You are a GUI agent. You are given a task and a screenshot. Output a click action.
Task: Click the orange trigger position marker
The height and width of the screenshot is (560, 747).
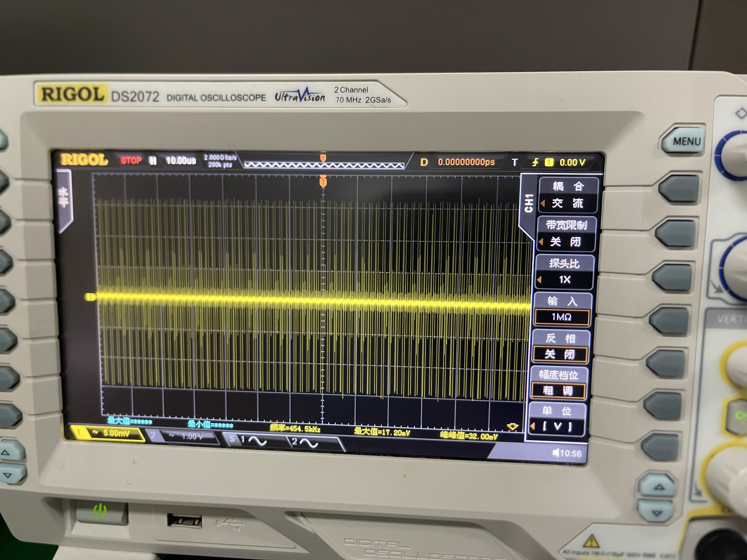coord(323,182)
